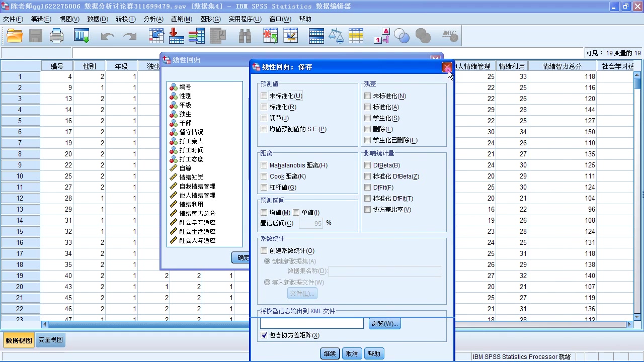Click the Insert cases icon
This screenshot has width=644, height=362.
tap(271, 36)
